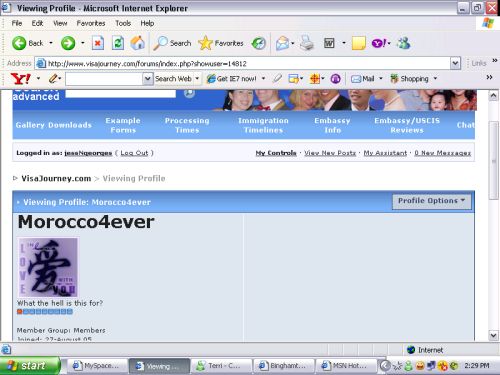Viewport: 500px width, 375px height.
Task: Switch to MSN Hotmail taskbar window
Action: pos(347,366)
